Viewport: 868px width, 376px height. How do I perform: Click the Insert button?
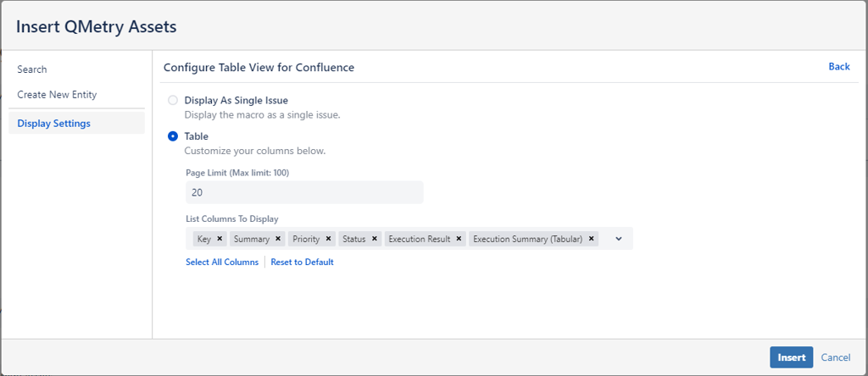point(791,357)
